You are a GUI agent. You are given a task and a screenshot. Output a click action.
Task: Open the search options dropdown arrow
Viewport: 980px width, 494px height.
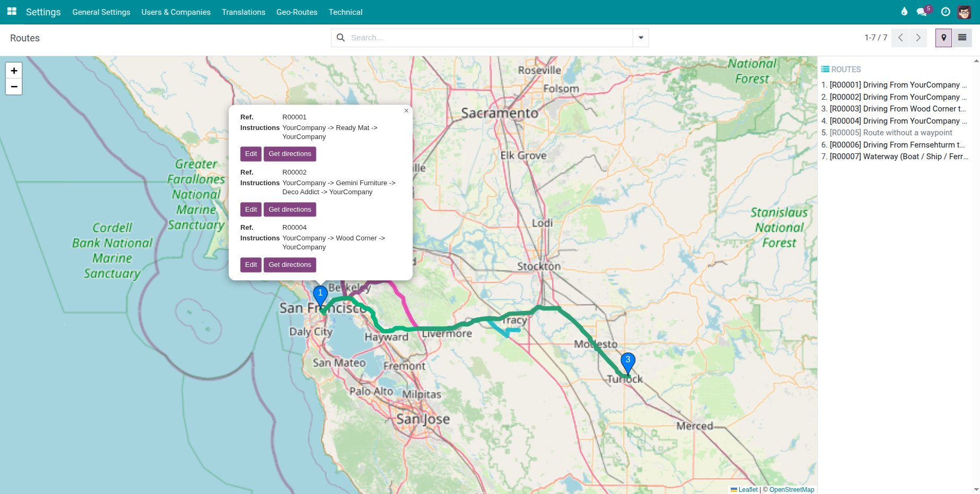point(641,38)
